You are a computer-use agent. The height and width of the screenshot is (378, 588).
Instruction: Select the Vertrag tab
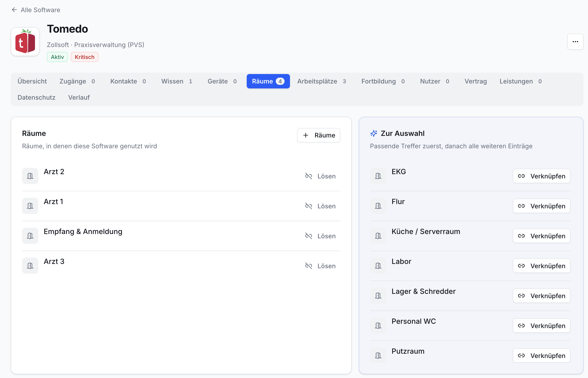point(476,81)
